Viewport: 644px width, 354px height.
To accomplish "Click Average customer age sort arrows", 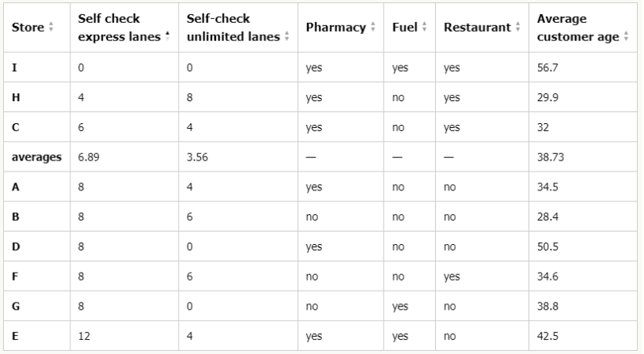I will [x=626, y=36].
